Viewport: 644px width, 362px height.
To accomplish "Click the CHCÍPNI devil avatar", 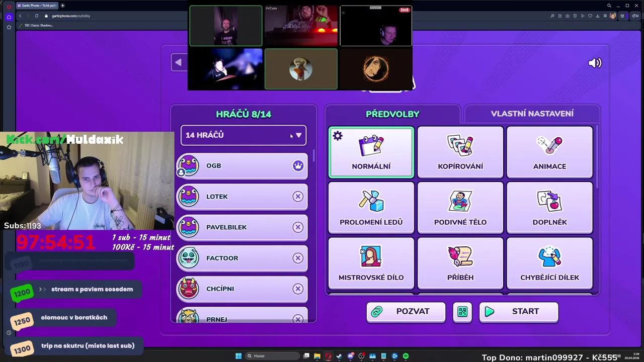I will (x=189, y=289).
